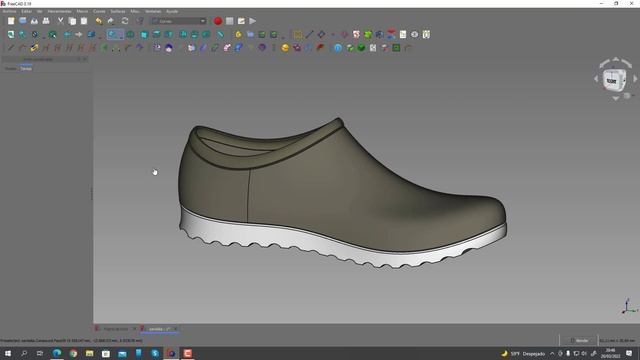
Task: Redo the last undone action
Action: (110, 21)
